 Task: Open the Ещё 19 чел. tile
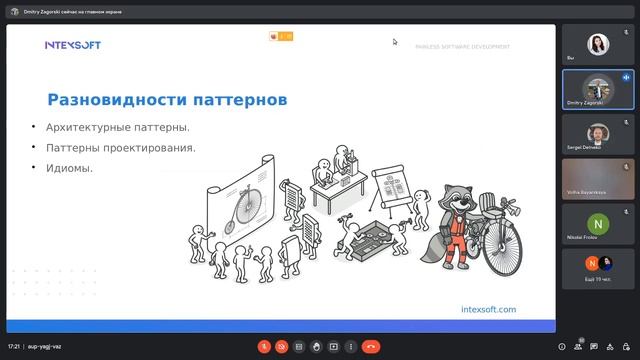(x=598, y=269)
